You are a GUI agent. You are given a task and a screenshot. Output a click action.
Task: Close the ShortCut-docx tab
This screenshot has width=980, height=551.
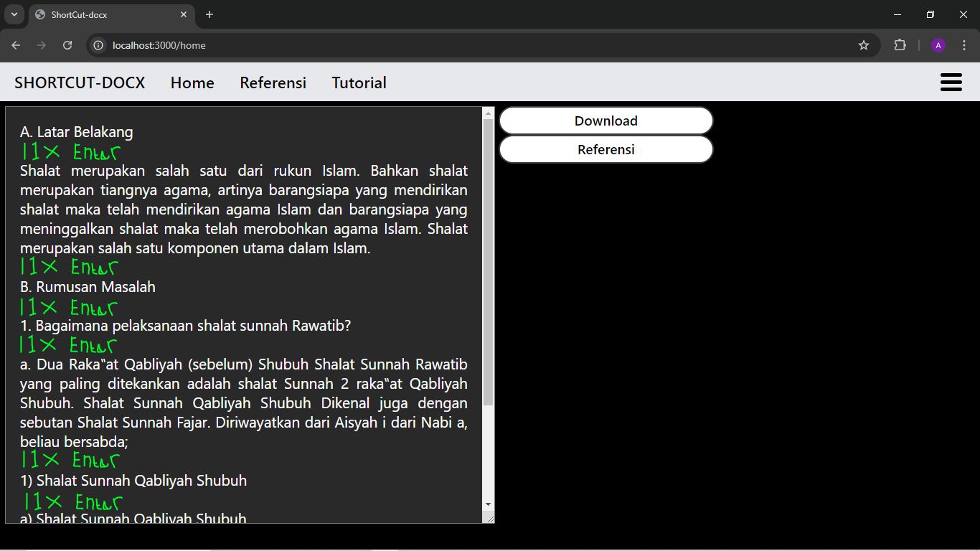pos(184,14)
